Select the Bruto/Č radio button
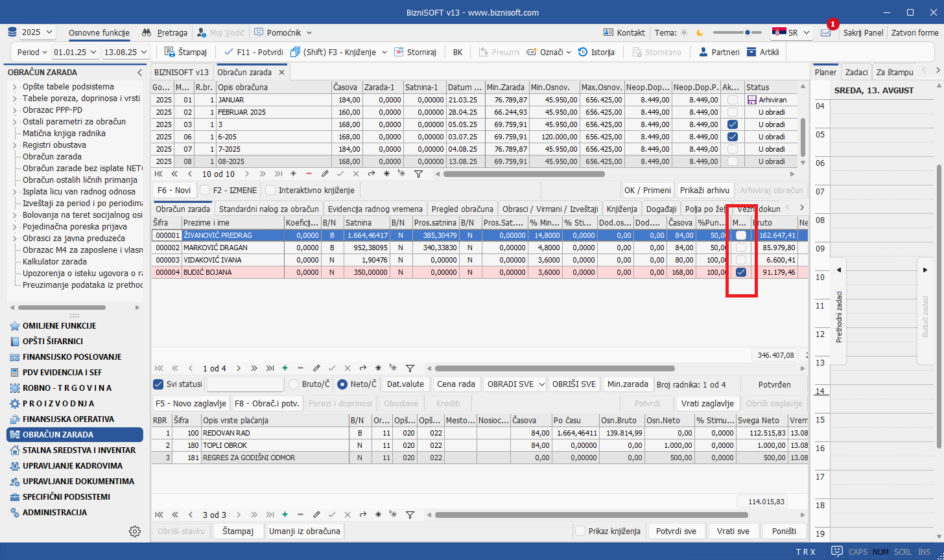The width and height of the screenshot is (944, 560). [x=294, y=384]
